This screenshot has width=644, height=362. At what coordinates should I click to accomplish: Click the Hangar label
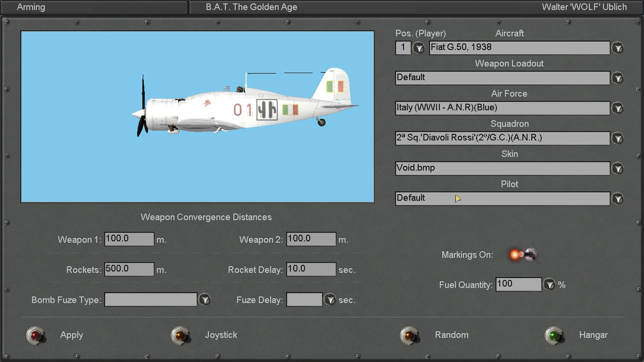click(593, 335)
